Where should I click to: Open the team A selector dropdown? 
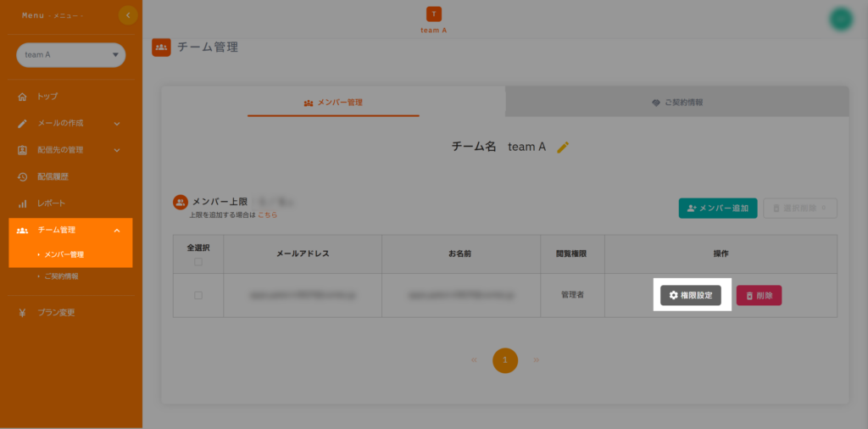tap(71, 55)
